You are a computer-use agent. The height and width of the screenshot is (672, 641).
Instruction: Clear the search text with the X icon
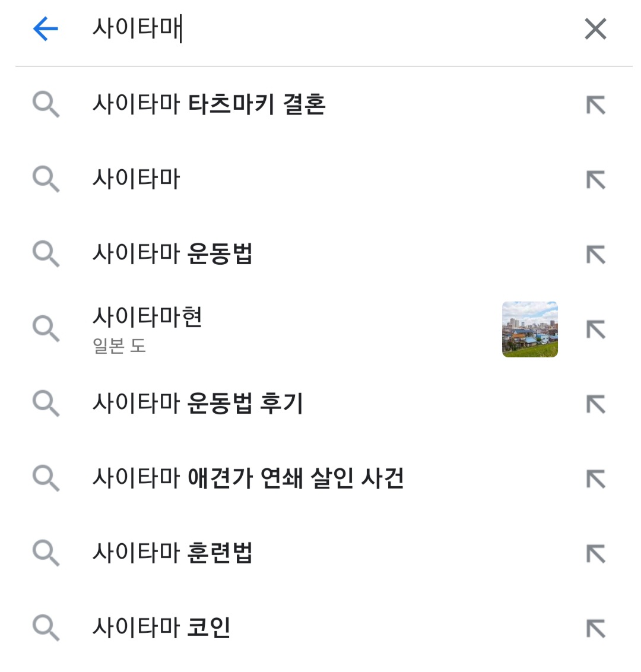[595, 28]
